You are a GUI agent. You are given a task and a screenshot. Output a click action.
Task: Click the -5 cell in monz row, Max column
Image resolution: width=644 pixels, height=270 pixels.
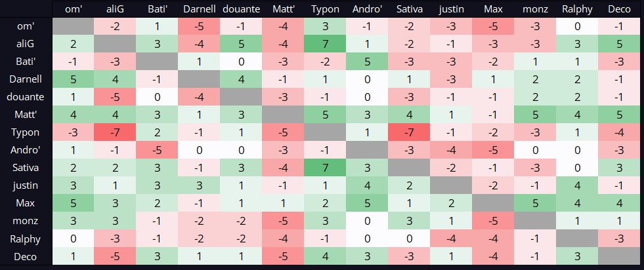(x=493, y=221)
